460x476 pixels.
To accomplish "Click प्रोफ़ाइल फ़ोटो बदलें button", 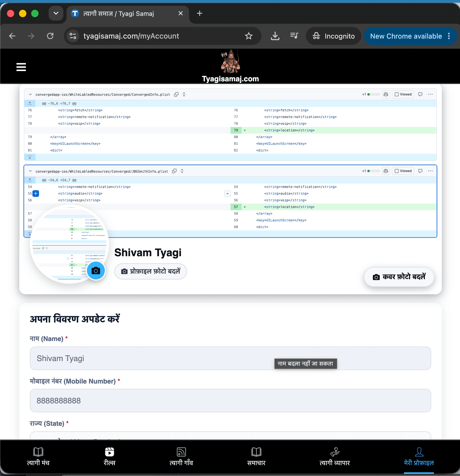I will (x=151, y=271).
